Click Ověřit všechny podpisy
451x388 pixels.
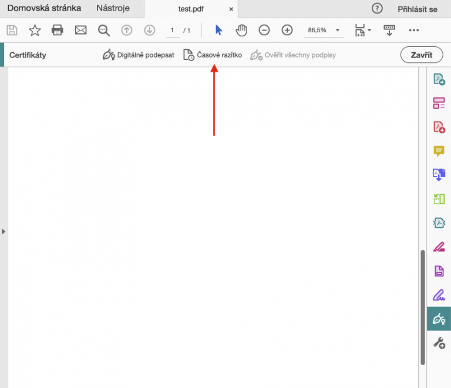(x=293, y=55)
